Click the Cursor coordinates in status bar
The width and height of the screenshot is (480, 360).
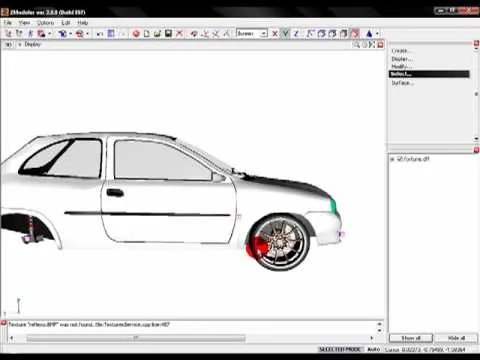click(x=425, y=349)
